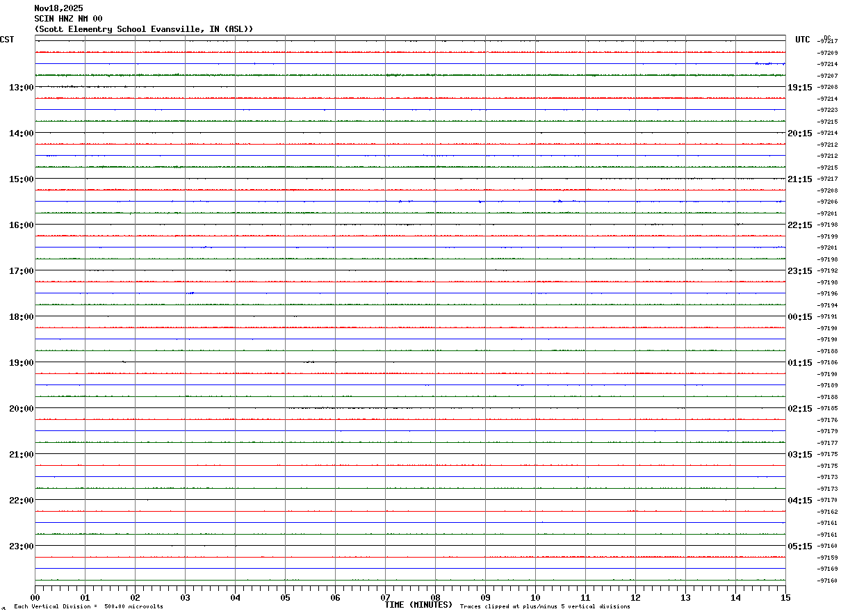Click the Traces clipped at plus/minus 5 divisions note

545,607
